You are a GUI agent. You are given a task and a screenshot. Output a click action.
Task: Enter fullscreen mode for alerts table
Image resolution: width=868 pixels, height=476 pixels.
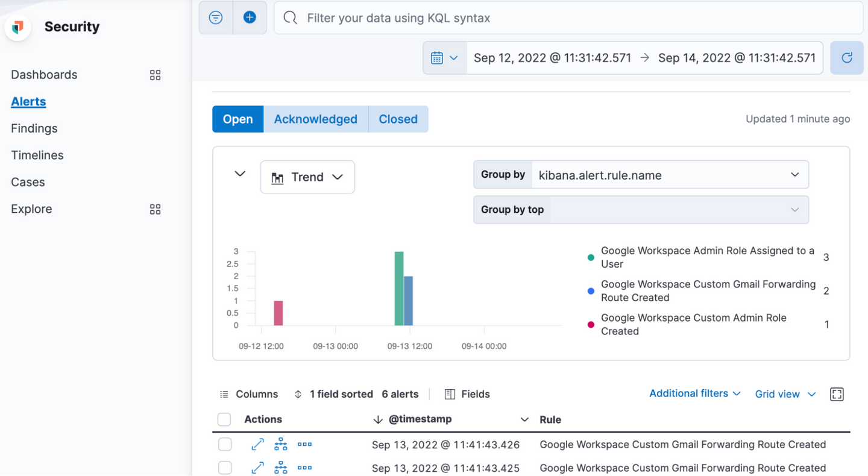tap(837, 394)
